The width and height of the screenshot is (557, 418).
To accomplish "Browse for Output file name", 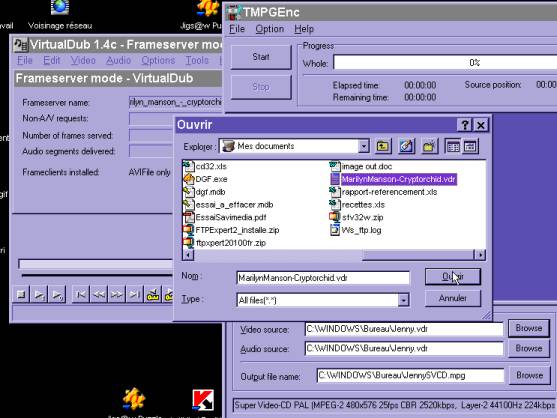I will [x=530, y=375].
